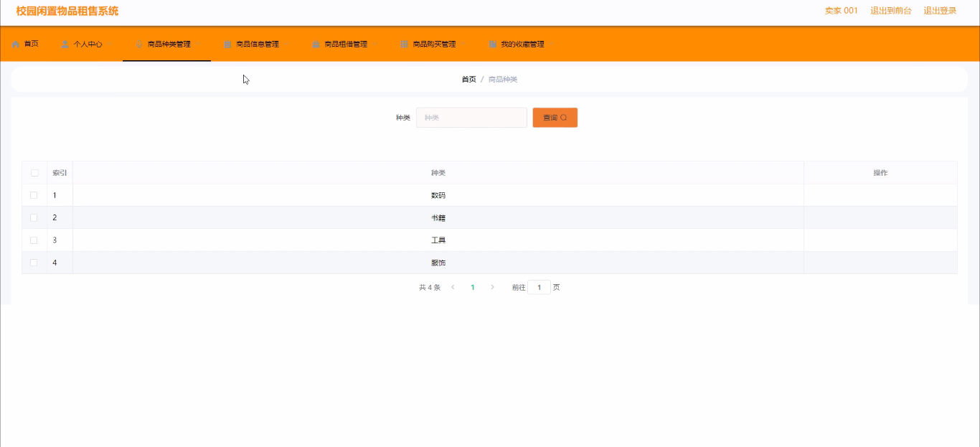Select the checkbox for row 服饰
This screenshot has height=447, width=980.
coord(34,263)
